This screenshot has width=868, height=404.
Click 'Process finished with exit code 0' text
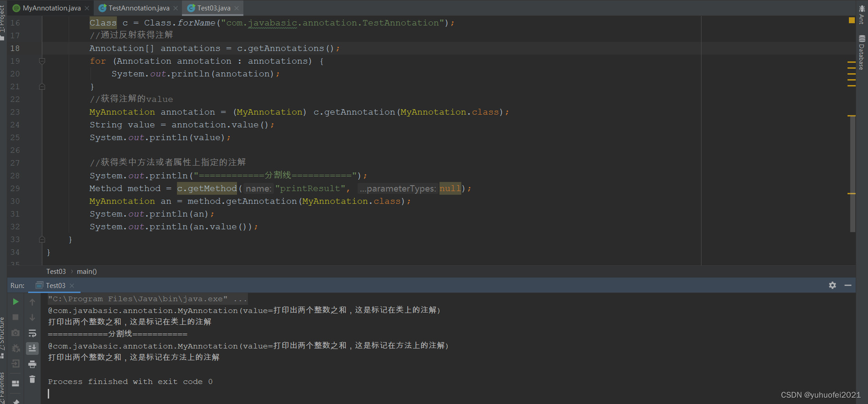click(130, 382)
